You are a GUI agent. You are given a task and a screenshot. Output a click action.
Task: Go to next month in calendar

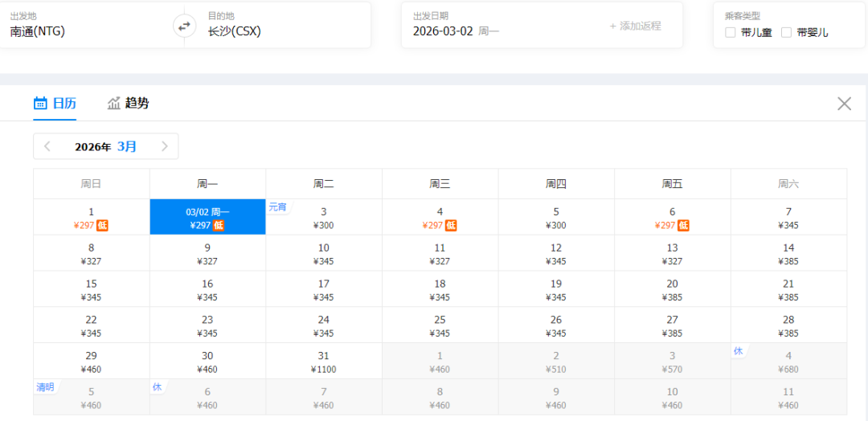(165, 146)
